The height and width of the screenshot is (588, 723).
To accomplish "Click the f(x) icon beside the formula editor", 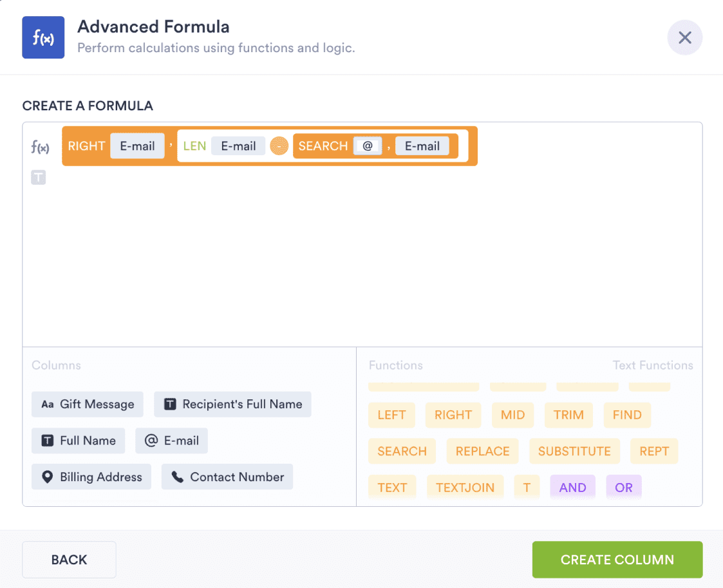I will (41, 147).
